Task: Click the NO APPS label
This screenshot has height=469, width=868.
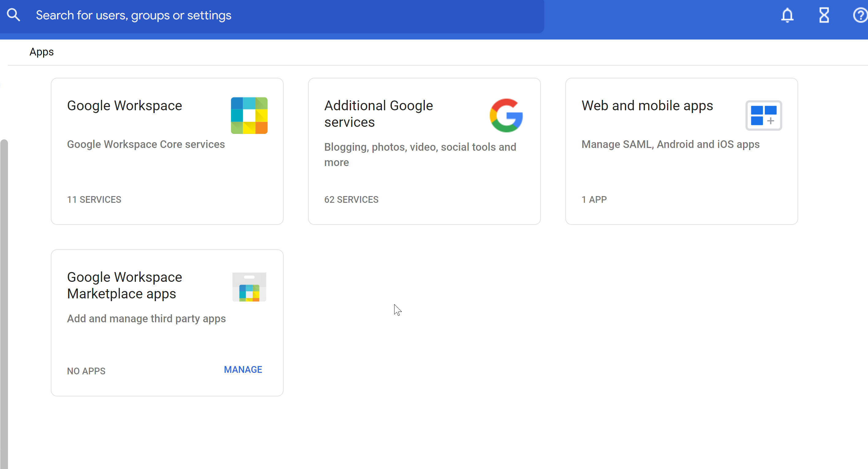Action: [x=86, y=371]
